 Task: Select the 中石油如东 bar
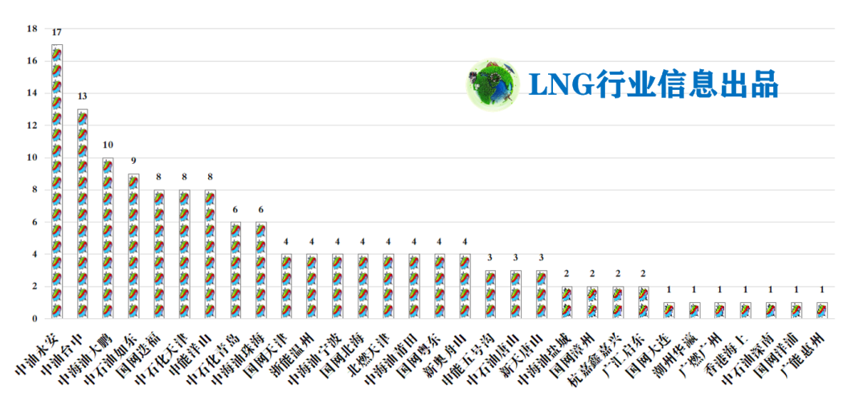(133, 246)
